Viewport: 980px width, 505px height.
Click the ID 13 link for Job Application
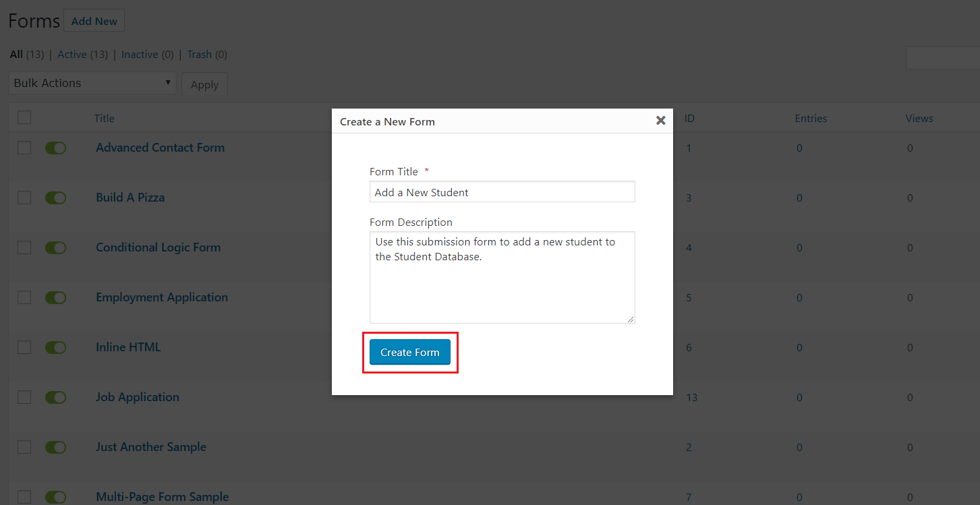point(691,397)
